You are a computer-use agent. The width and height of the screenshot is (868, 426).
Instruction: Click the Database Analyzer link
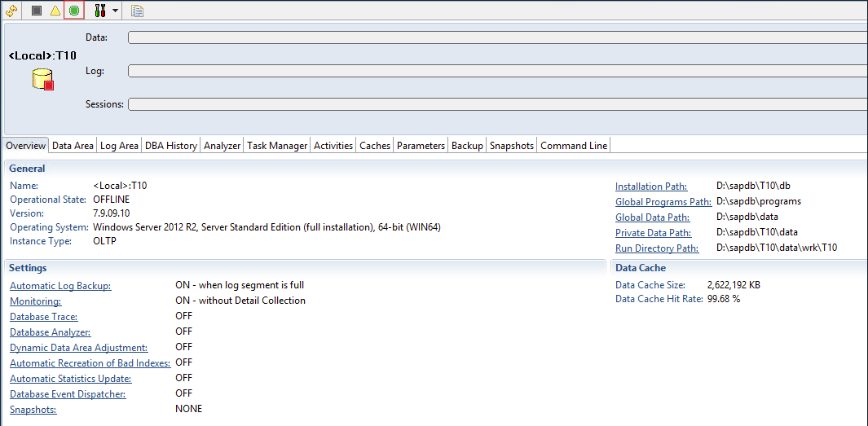pos(51,332)
